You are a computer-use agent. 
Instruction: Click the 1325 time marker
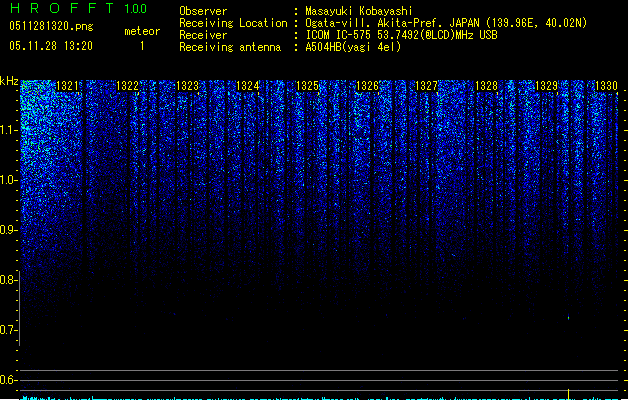[x=307, y=85]
